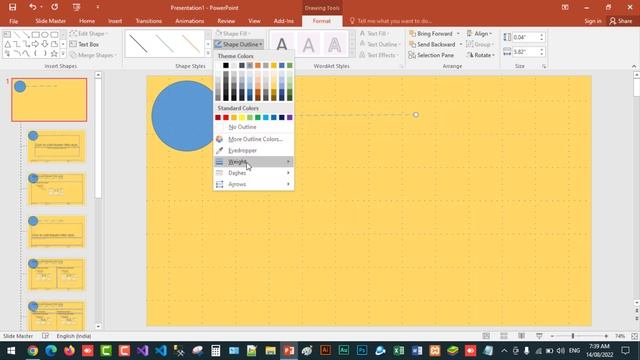Undo the last action
Viewport: 640px width, 360px height.
pyautogui.click(x=32, y=7)
